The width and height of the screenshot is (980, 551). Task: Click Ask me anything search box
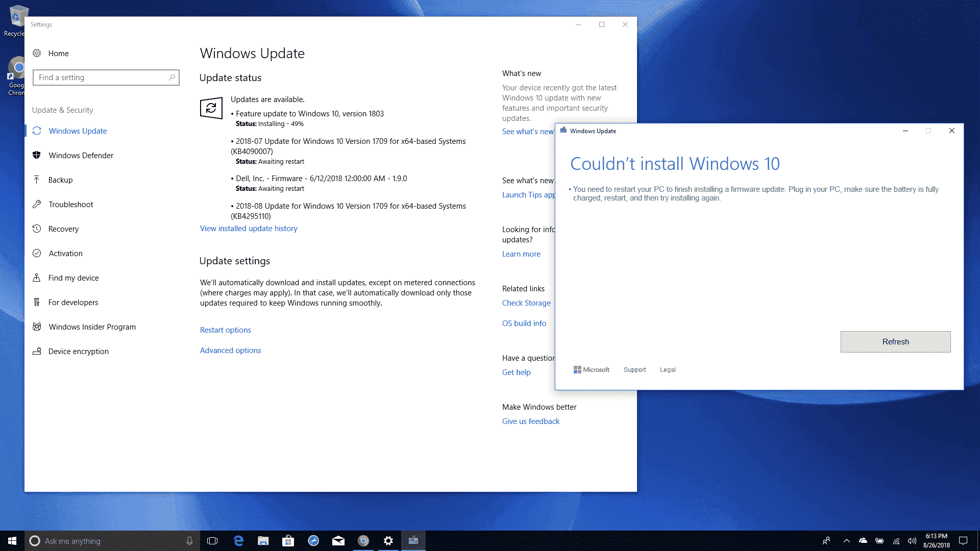[112, 541]
